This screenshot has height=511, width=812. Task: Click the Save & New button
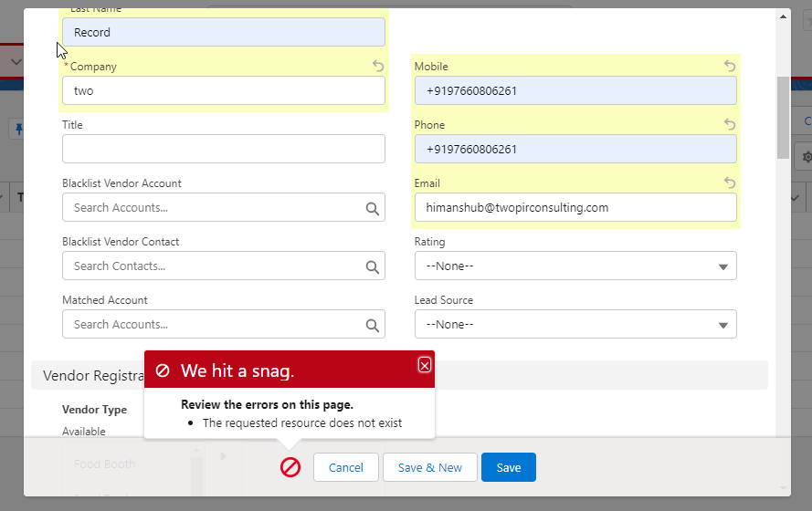point(429,467)
